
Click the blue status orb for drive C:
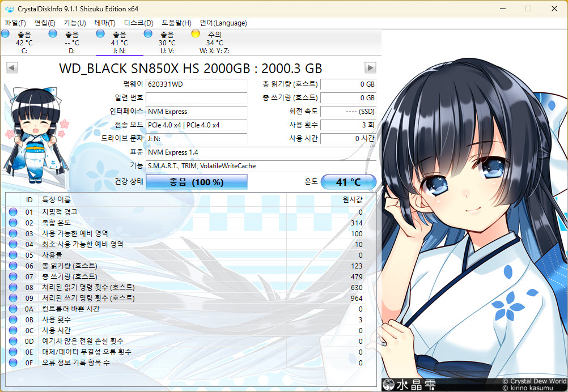coord(5,34)
